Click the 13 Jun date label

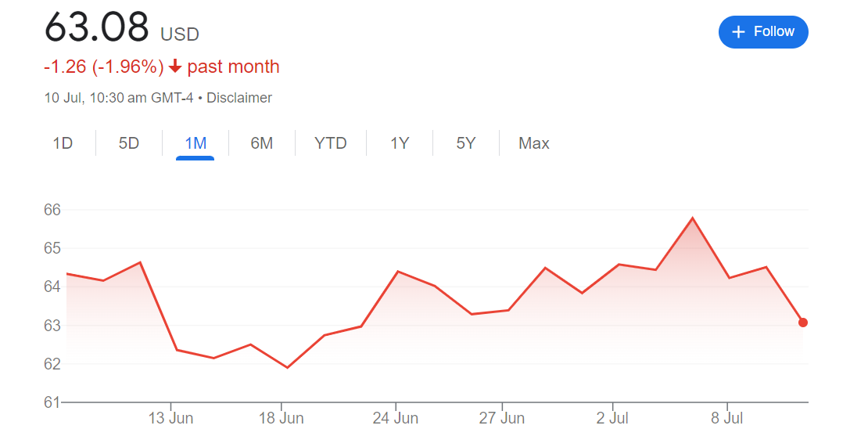[170, 419]
